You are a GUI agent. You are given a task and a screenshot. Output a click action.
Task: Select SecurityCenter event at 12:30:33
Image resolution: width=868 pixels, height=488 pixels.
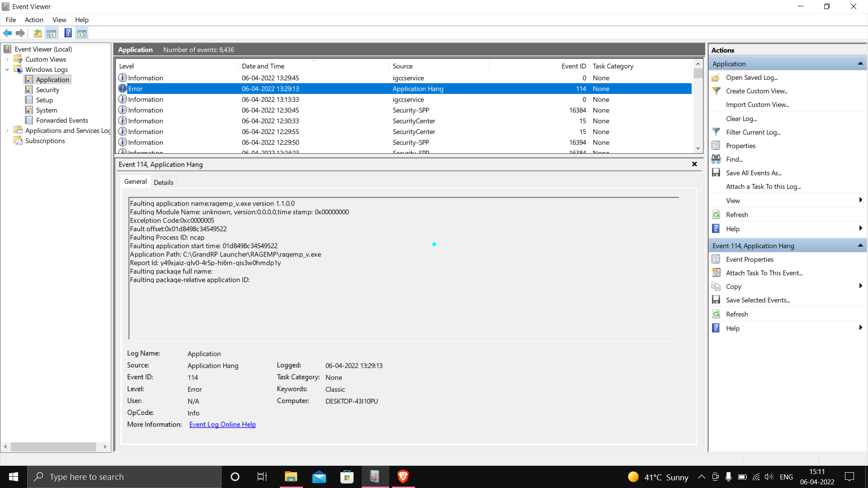click(x=404, y=121)
